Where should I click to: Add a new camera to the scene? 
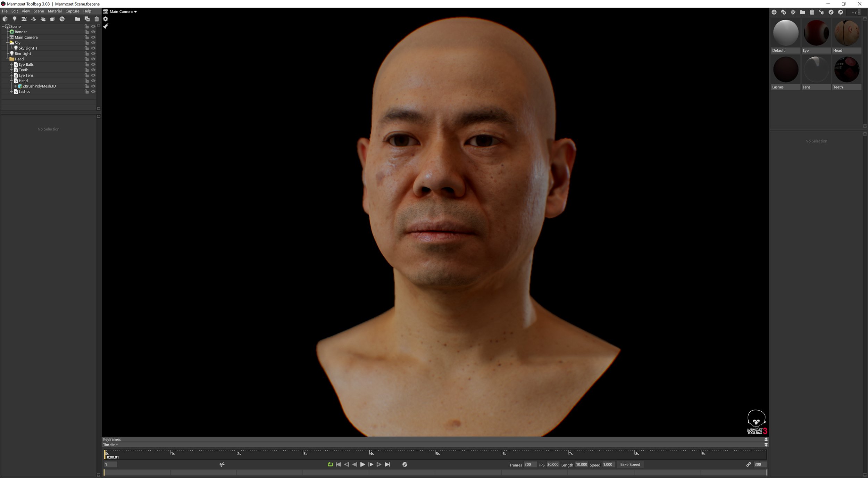[24, 19]
